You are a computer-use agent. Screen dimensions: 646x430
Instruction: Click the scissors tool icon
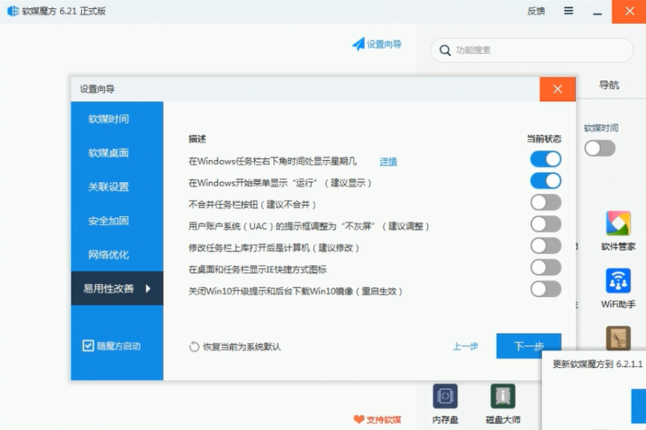[618, 338]
